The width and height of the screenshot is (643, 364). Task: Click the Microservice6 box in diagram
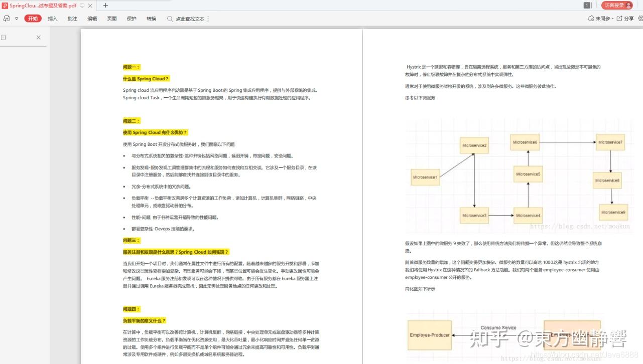[x=525, y=142]
